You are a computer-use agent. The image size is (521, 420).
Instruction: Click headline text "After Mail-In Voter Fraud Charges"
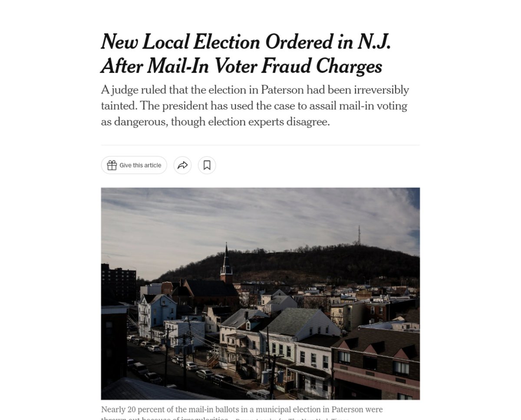(x=241, y=66)
